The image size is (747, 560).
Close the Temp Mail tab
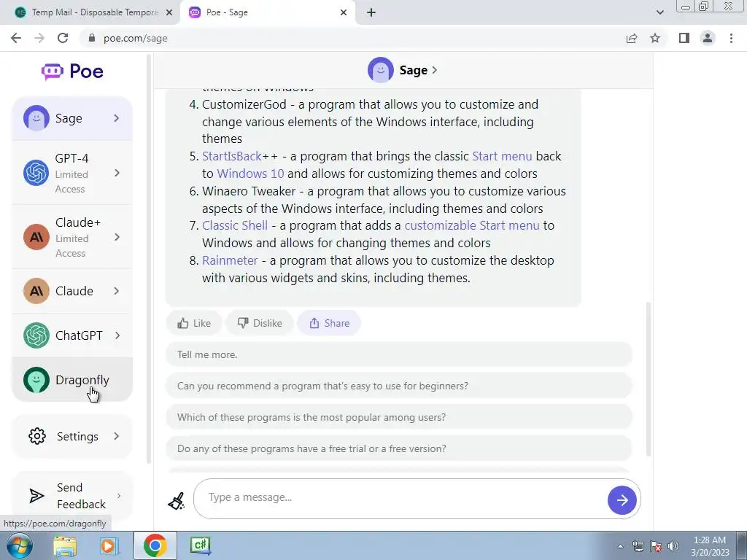click(169, 12)
